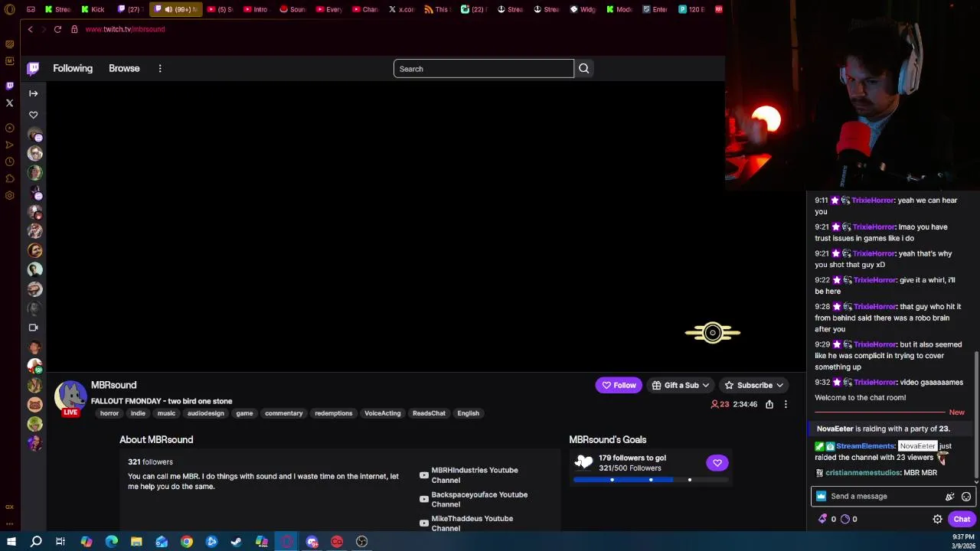Send message with the Chat button
Image resolution: width=980 pixels, height=551 pixels.
[962, 519]
